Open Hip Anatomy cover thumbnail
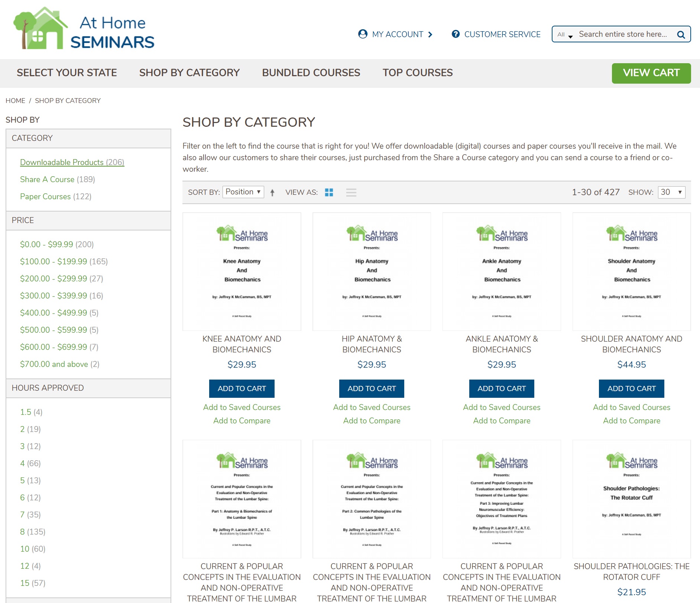 tap(372, 272)
